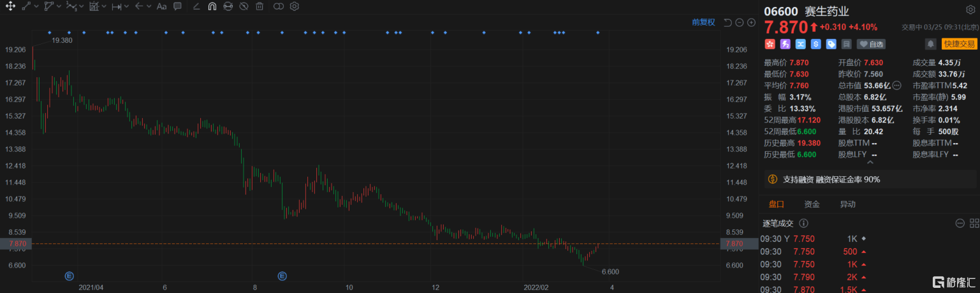Click the 2022/02 date axis label
Image resolution: width=980 pixels, height=293 pixels.
(535, 287)
